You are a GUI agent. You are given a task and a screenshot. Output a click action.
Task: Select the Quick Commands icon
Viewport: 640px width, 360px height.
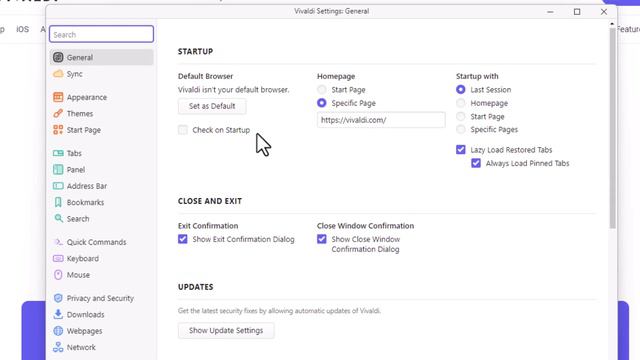point(58,242)
